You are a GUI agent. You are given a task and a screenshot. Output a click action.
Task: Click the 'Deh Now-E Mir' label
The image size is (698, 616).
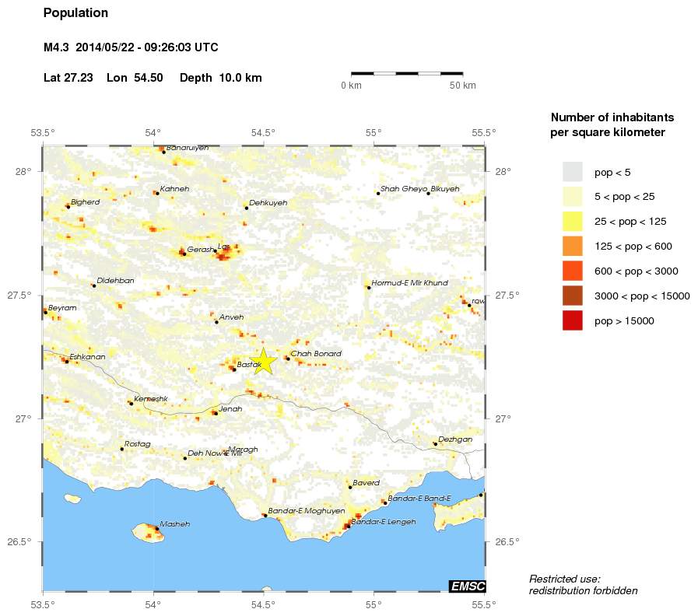[215, 453]
